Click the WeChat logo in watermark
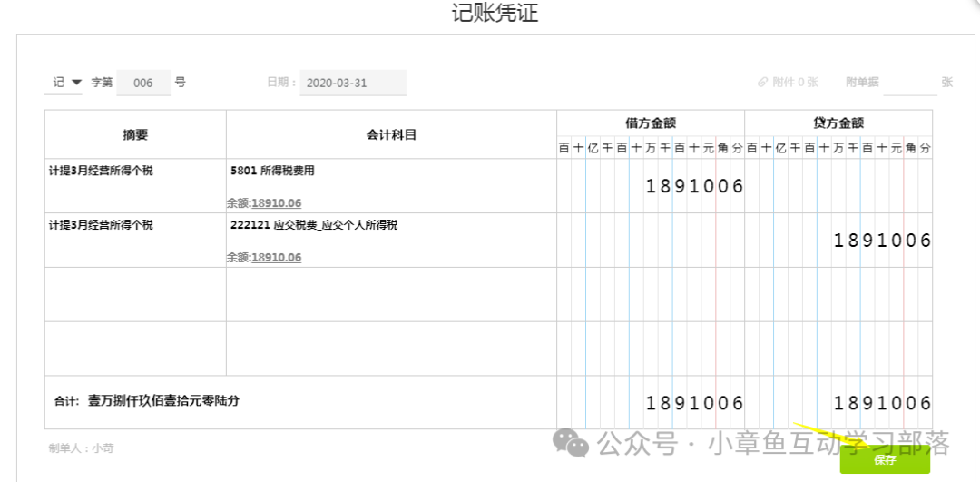 pyautogui.click(x=572, y=443)
